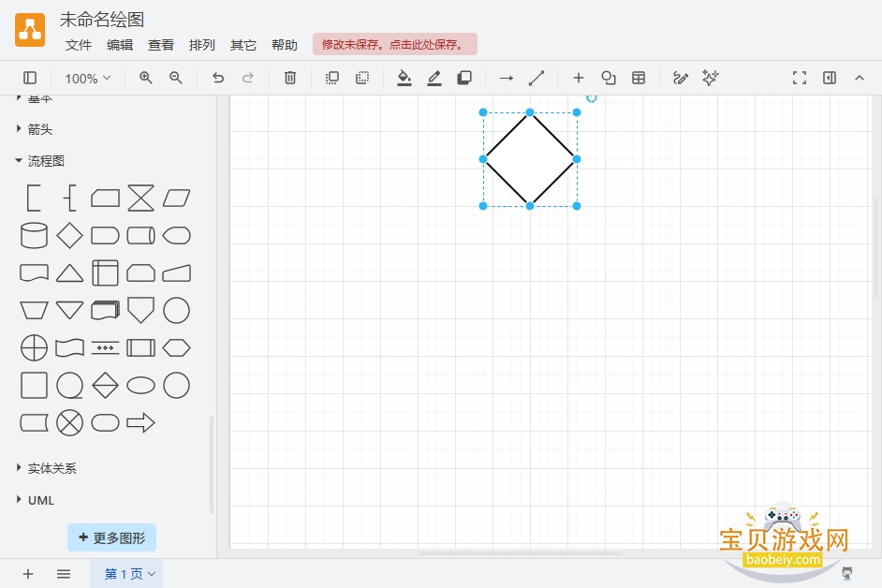Select the sort diamond-with-line shape
The width and height of the screenshot is (882, 588).
(x=105, y=386)
